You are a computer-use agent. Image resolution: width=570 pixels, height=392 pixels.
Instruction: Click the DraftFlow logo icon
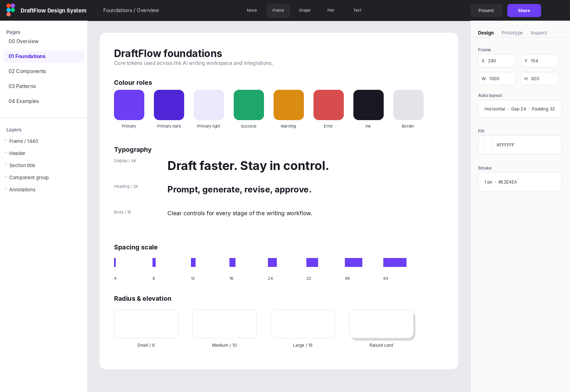click(x=11, y=10)
